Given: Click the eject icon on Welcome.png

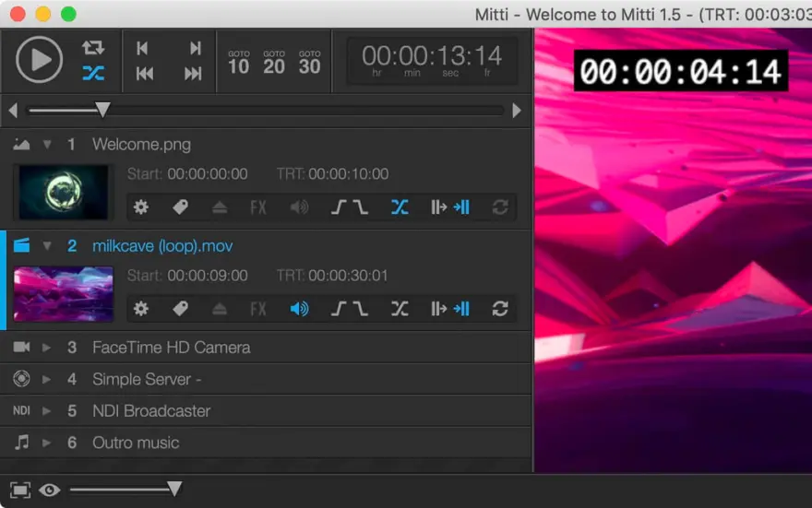Looking at the screenshot, I should 220,207.
